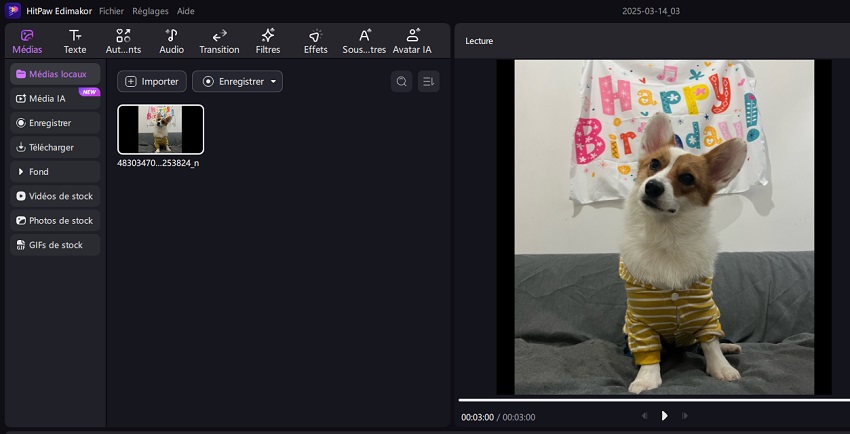Viewport: 850px width, 434px height.
Task: Click the HitPaw Edimakor logo icon
Action: 12,10
